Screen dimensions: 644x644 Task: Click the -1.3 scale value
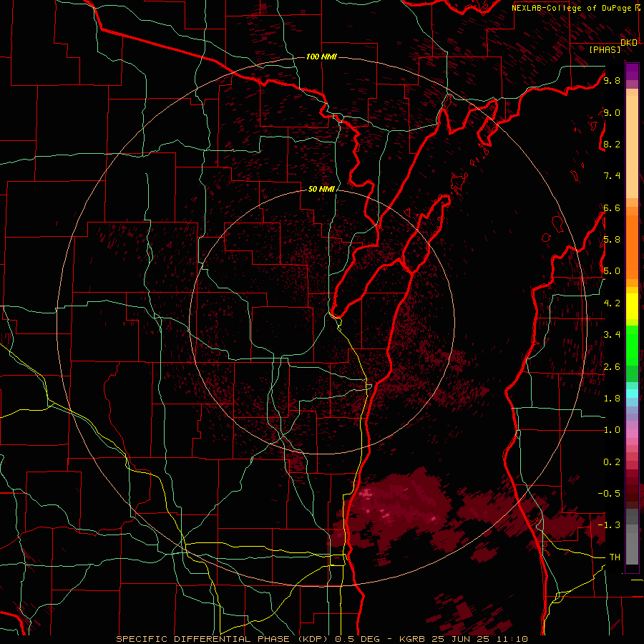609,525
